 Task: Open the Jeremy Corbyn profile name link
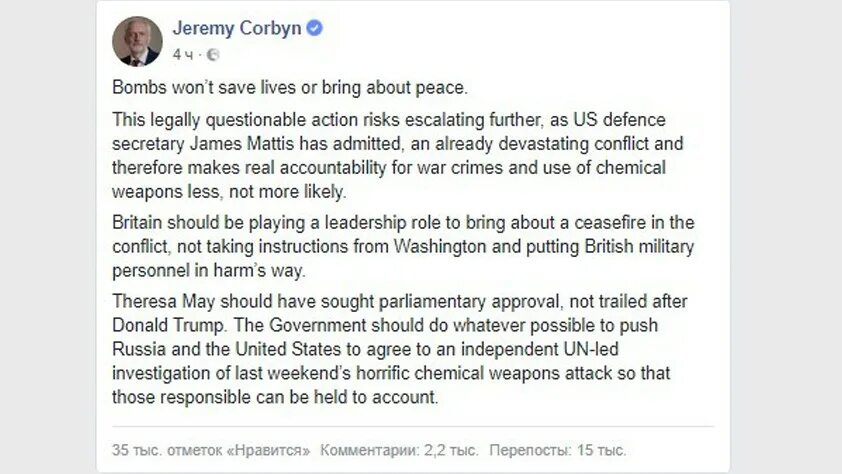pyautogui.click(x=237, y=28)
